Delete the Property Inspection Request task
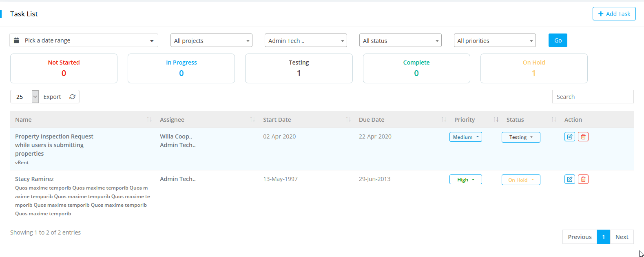The height and width of the screenshot is (257, 644). coord(583,137)
